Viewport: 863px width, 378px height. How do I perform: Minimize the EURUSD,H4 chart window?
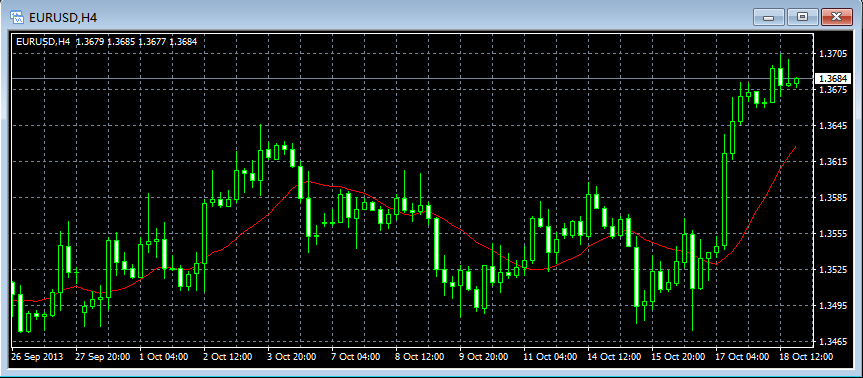pos(768,17)
